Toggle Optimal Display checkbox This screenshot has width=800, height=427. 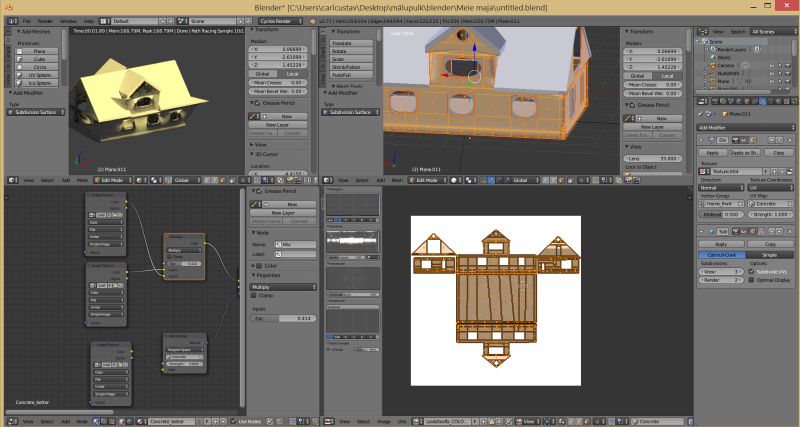coord(752,280)
